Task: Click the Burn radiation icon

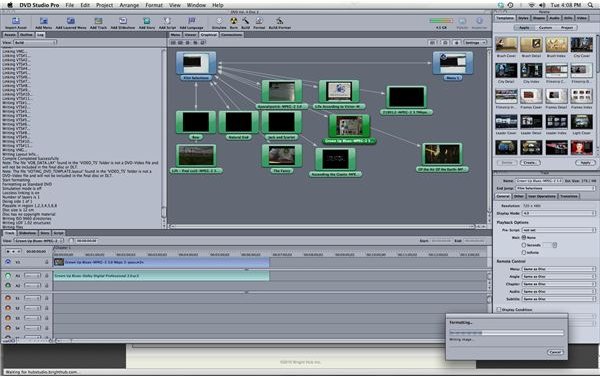Action: click(233, 21)
